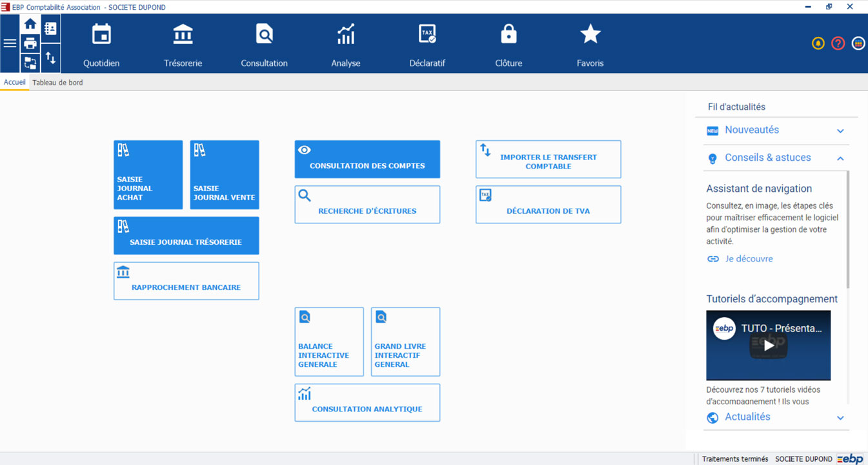Open the Favoris star menu
The height and width of the screenshot is (465, 868).
(590, 45)
